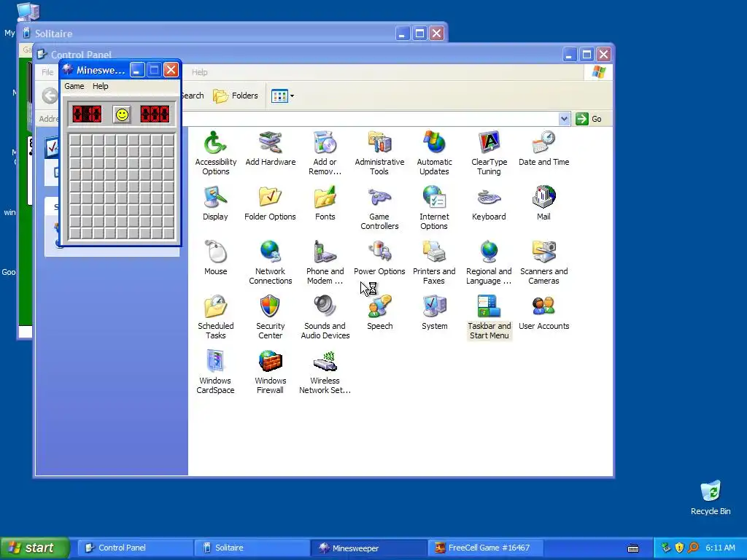Open Administrative Tools icon
The height and width of the screenshot is (560, 747).
tap(379, 143)
